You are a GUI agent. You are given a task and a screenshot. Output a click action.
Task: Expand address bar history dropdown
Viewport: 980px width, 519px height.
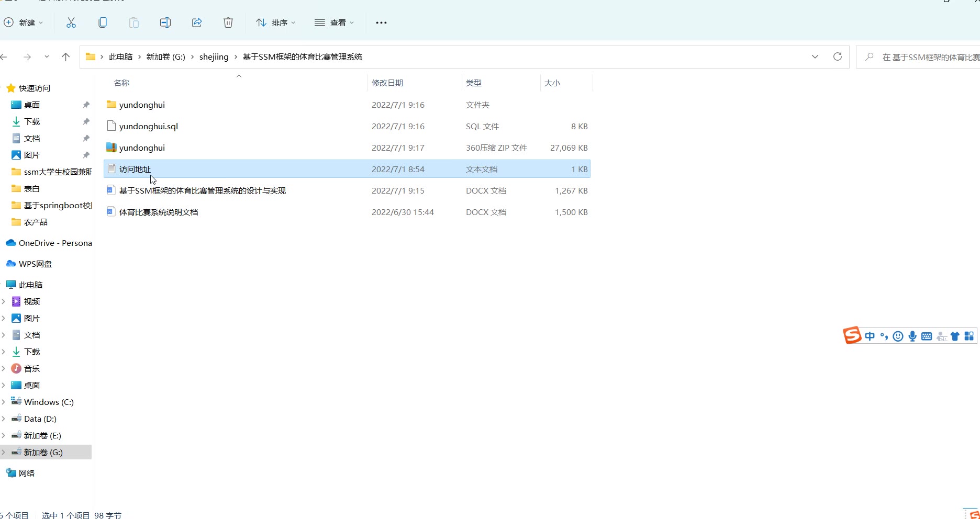(x=815, y=57)
